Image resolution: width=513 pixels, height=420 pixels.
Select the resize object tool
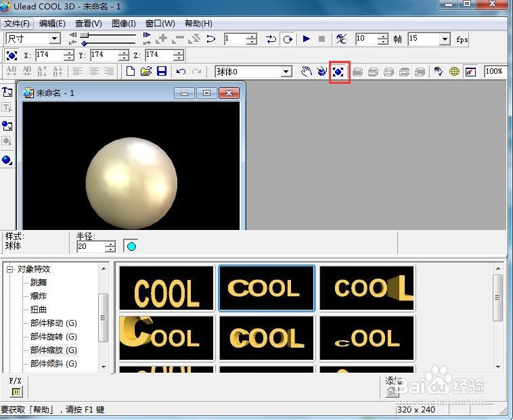click(x=339, y=72)
